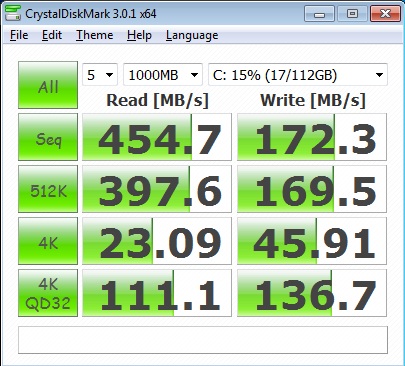Start the Seq sequential test
Screen dimensions: 405x366
coord(48,137)
